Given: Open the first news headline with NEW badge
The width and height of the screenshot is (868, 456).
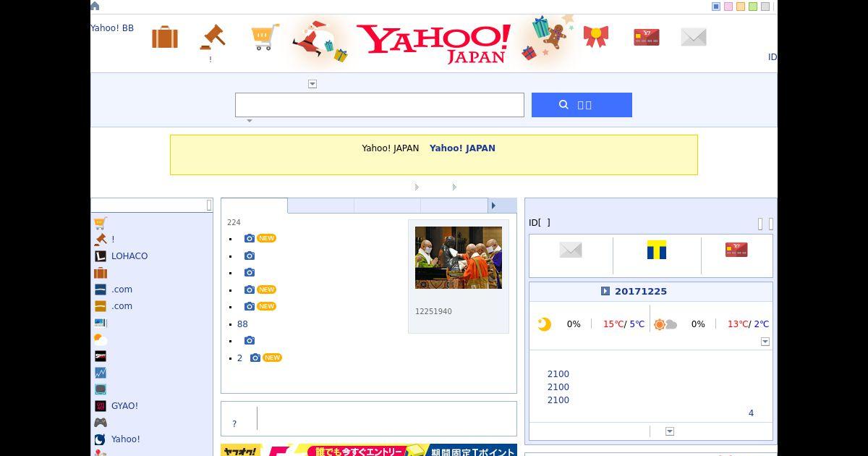Looking at the screenshot, I should point(260,238).
